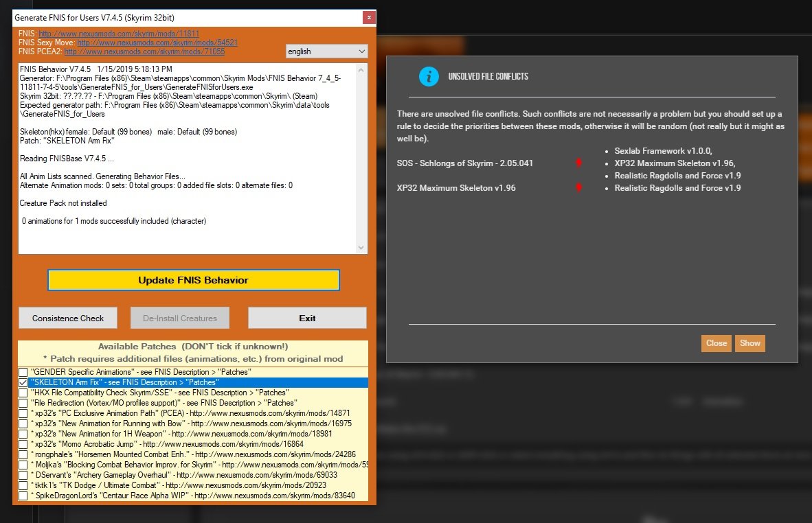The image size is (812, 523).
Task: Select SKELETON Arm Fix patch row text
Action: (125, 382)
